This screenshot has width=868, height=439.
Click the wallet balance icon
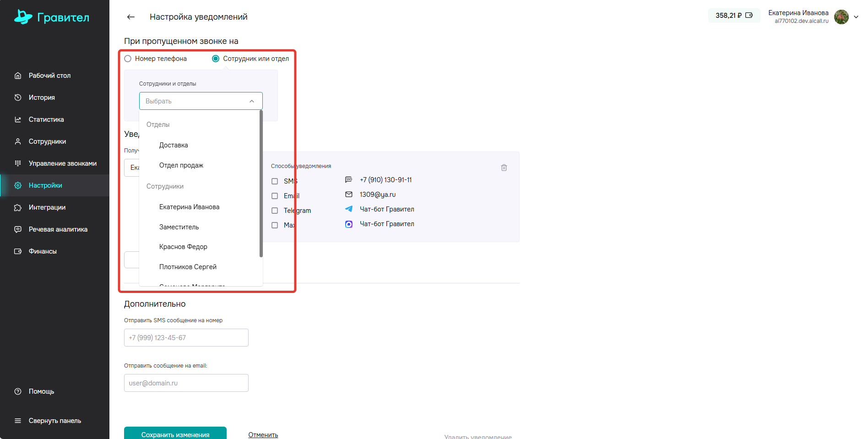pos(749,16)
